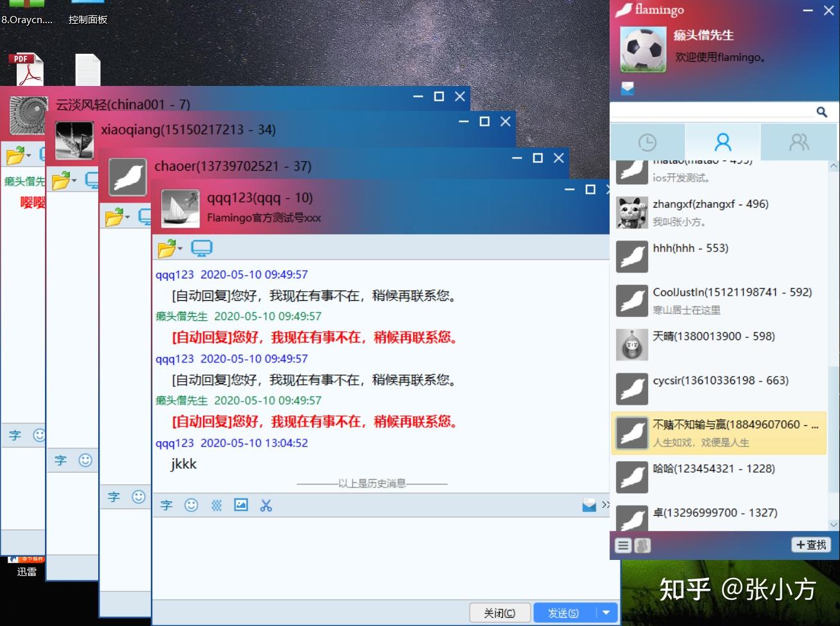
Task: Open the send button options arrow
Action: point(607,613)
